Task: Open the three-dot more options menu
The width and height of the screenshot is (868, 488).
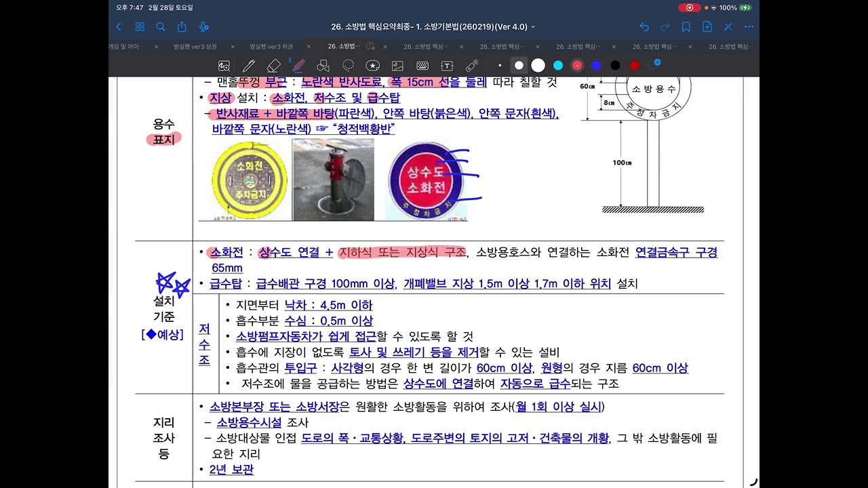Action: tap(749, 27)
